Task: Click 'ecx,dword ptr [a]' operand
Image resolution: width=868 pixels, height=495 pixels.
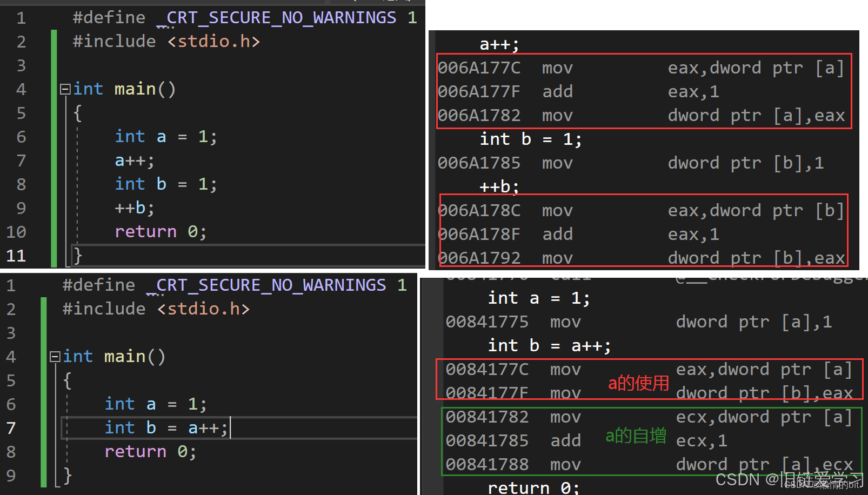Action: pos(764,417)
